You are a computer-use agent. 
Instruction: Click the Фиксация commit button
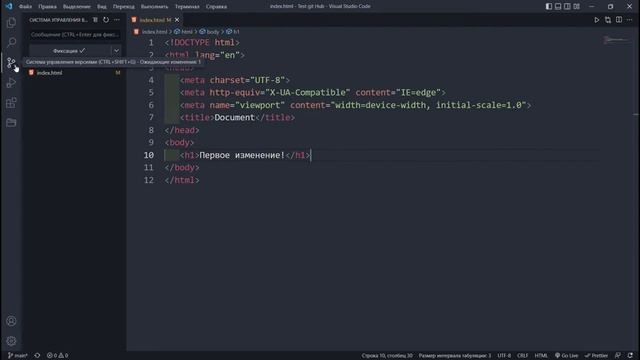point(69,51)
